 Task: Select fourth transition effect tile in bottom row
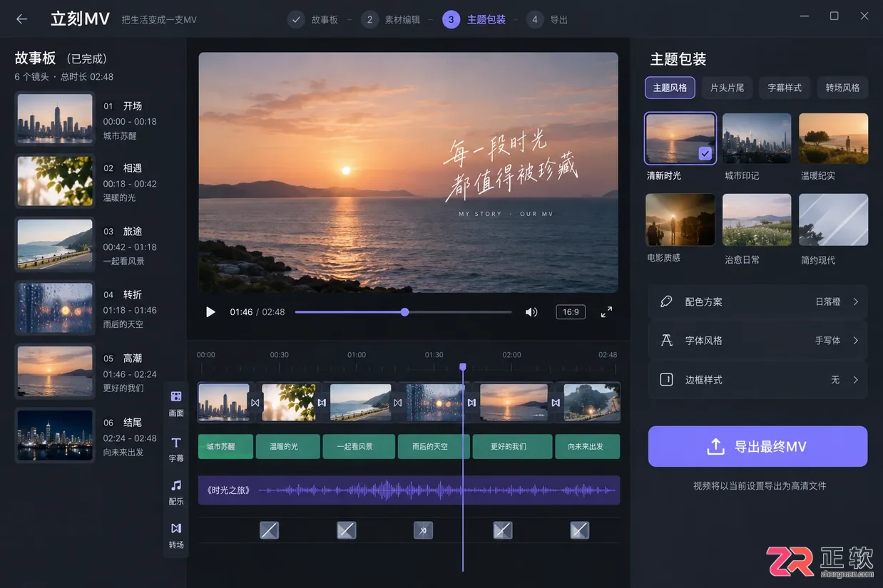pos(503,530)
